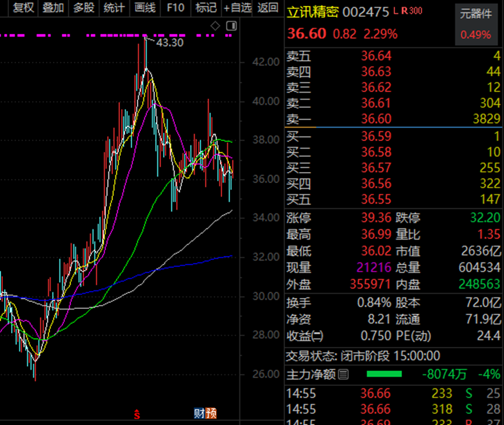
Task: Select 卖五 price 36.64
Action: [x=376, y=56]
